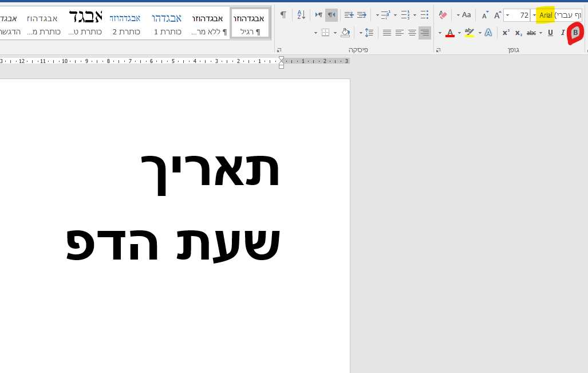This screenshot has height=373, width=588.
Task: Toggle superscript x² button
Action: point(506,33)
